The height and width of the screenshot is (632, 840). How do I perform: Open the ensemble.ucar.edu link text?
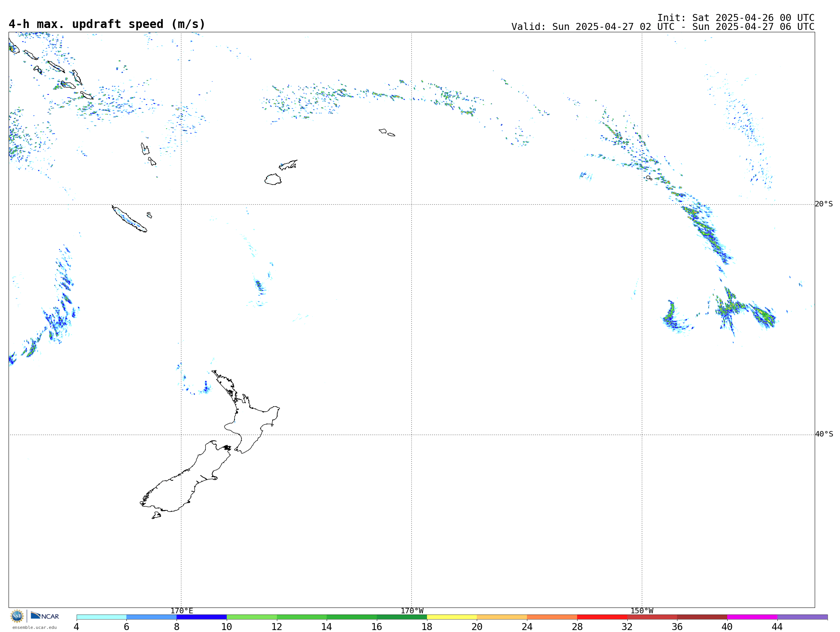(34, 627)
